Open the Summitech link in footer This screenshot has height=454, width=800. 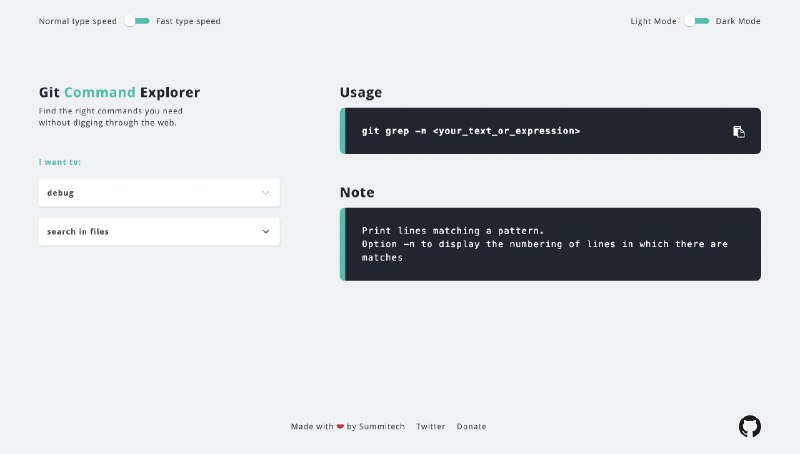pyautogui.click(x=382, y=426)
